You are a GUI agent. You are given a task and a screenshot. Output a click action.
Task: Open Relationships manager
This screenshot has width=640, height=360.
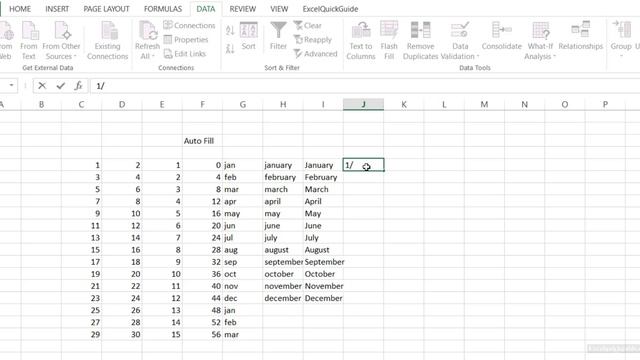[x=580, y=37]
